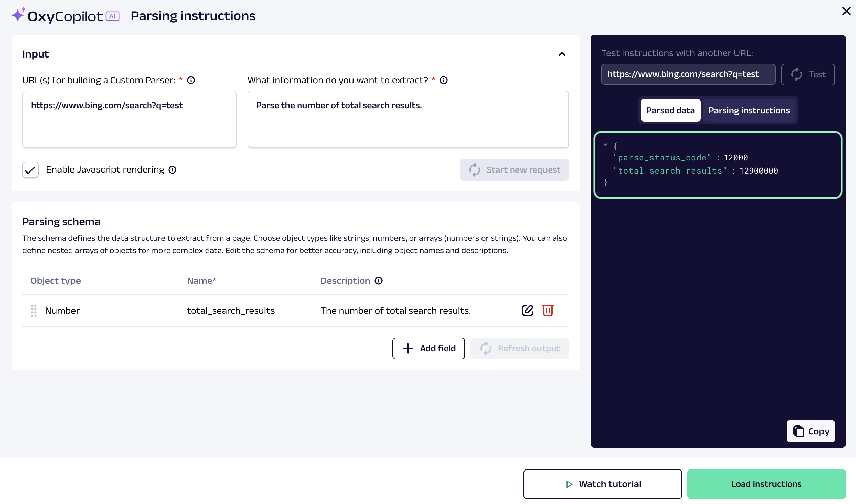This screenshot has height=504, width=856.
Task: Focus the test URL input field
Action: tap(688, 74)
